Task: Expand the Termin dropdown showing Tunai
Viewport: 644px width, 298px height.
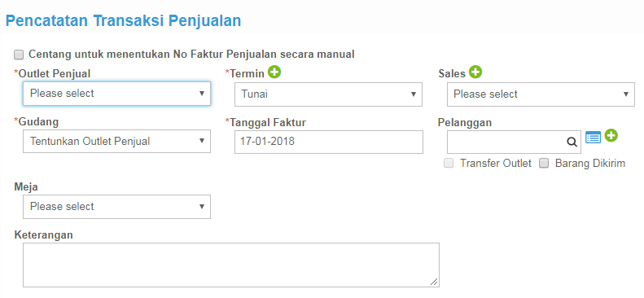Action: (x=328, y=94)
